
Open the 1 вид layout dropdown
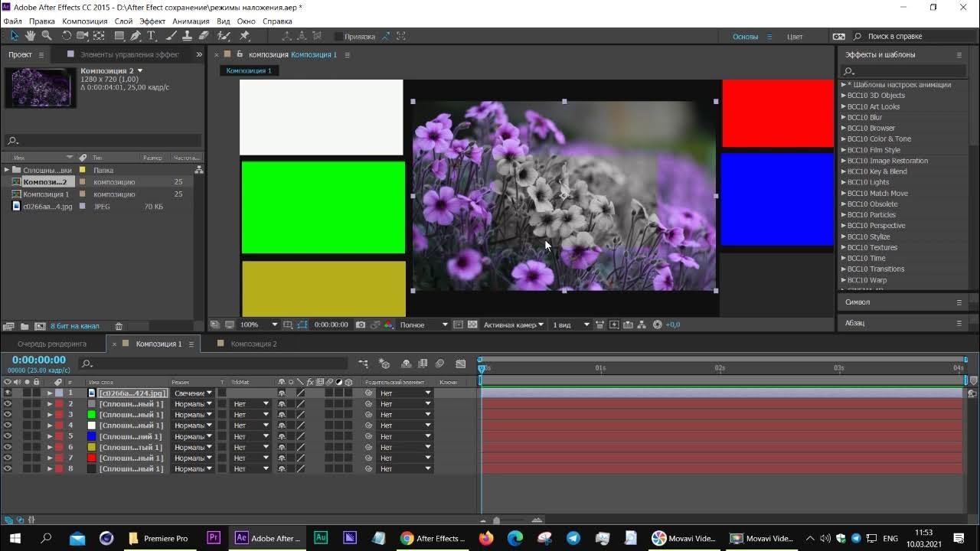(x=571, y=324)
